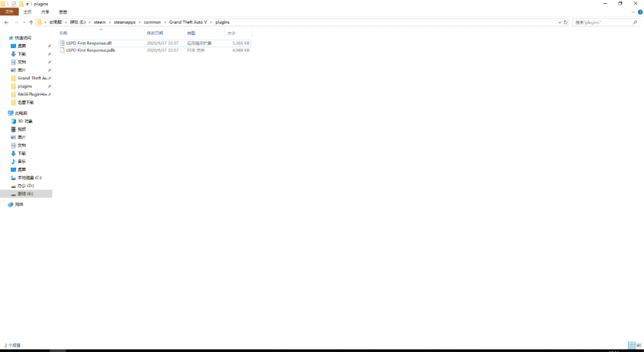Screen dimensions: 644x352
Task: Open the recent locations dropdown arrow
Action: click(x=24, y=22)
